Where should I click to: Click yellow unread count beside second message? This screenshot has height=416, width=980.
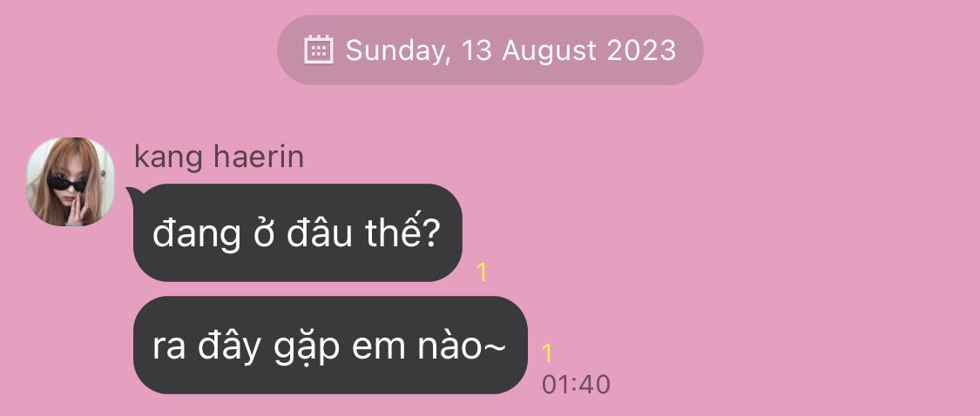(547, 353)
